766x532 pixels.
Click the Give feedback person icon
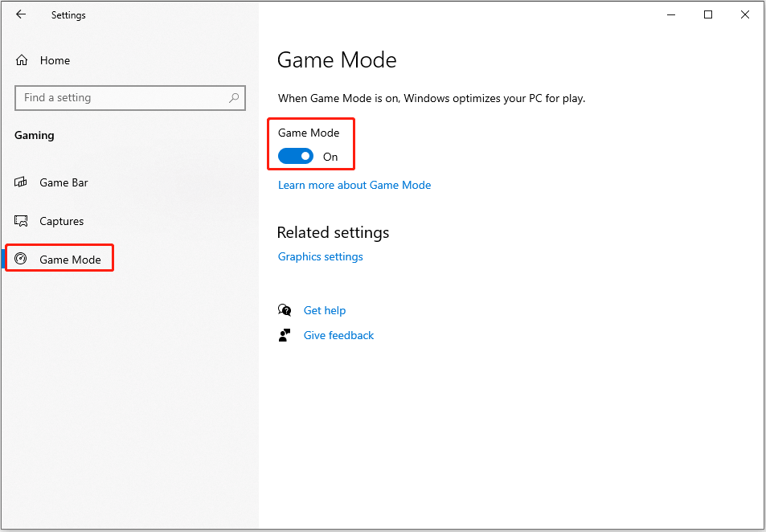[285, 335]
